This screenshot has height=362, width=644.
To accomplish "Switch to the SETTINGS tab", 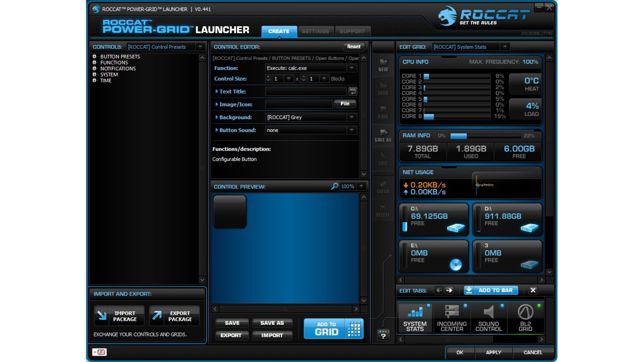I will [x=315, y=31].
